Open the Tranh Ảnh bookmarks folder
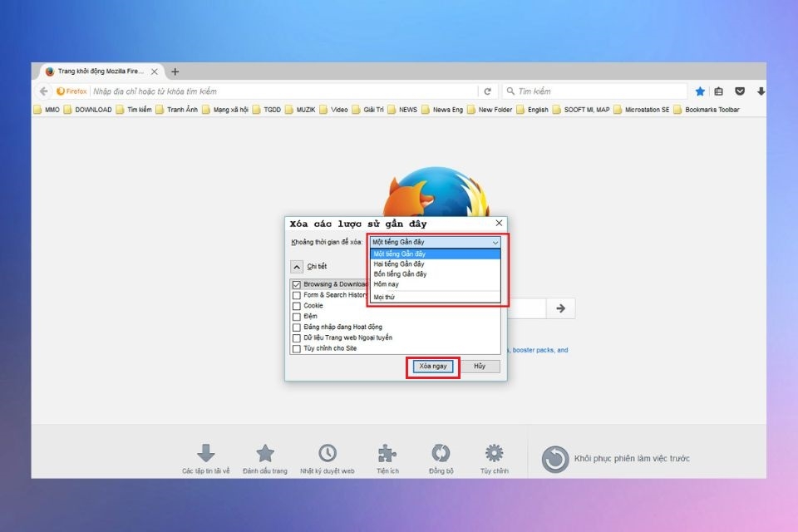 tap(176, 110)
